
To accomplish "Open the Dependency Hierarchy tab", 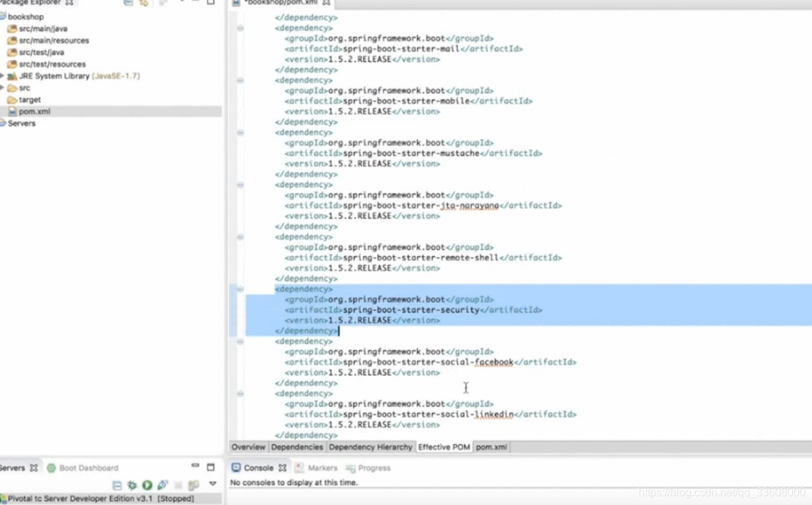I will 370,447.
